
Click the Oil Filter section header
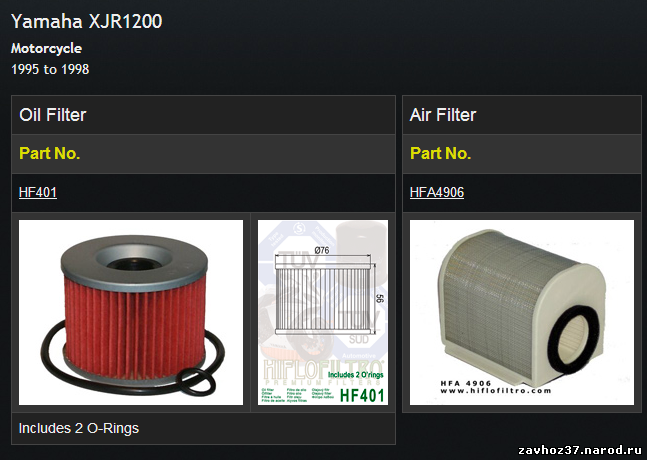coord(52,115)
